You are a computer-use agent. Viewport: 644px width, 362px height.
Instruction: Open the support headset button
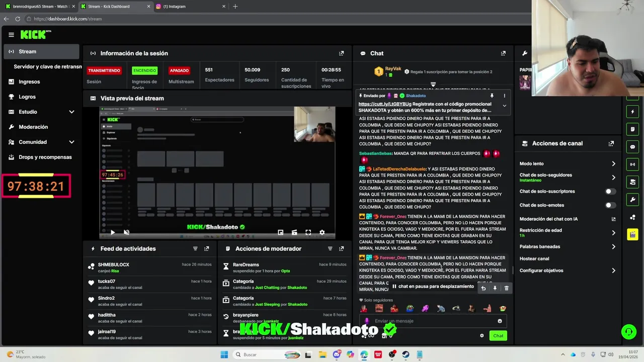(x=628, y=331)
